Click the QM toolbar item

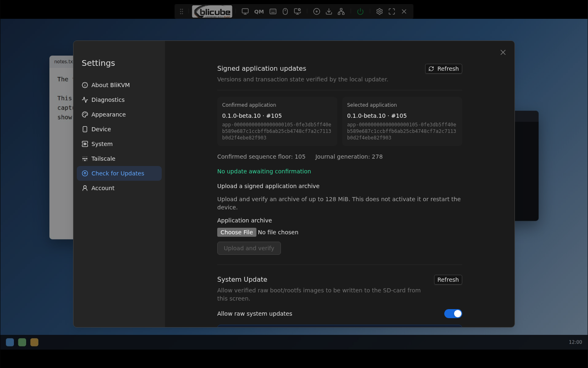point(259,11)
